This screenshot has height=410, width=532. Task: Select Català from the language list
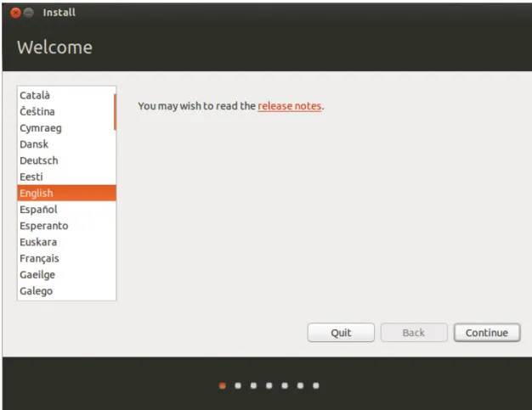click(x=66, y=95)
